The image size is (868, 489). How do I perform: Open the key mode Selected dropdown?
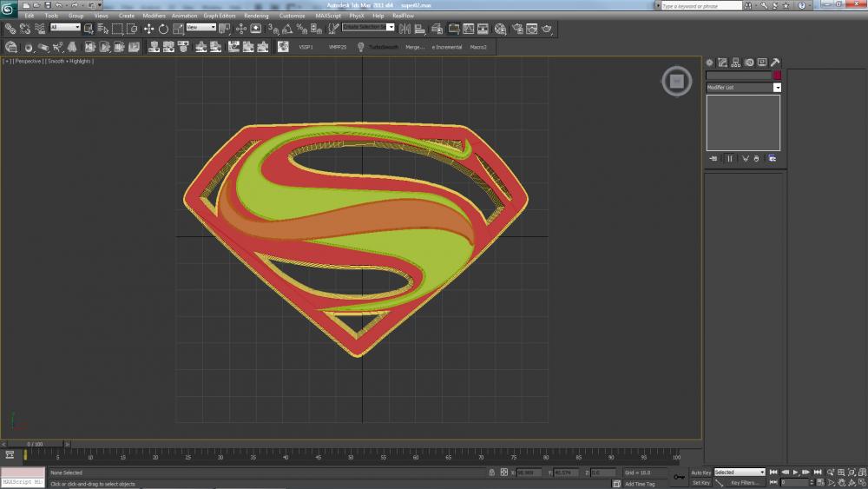(x=740, y=472)
